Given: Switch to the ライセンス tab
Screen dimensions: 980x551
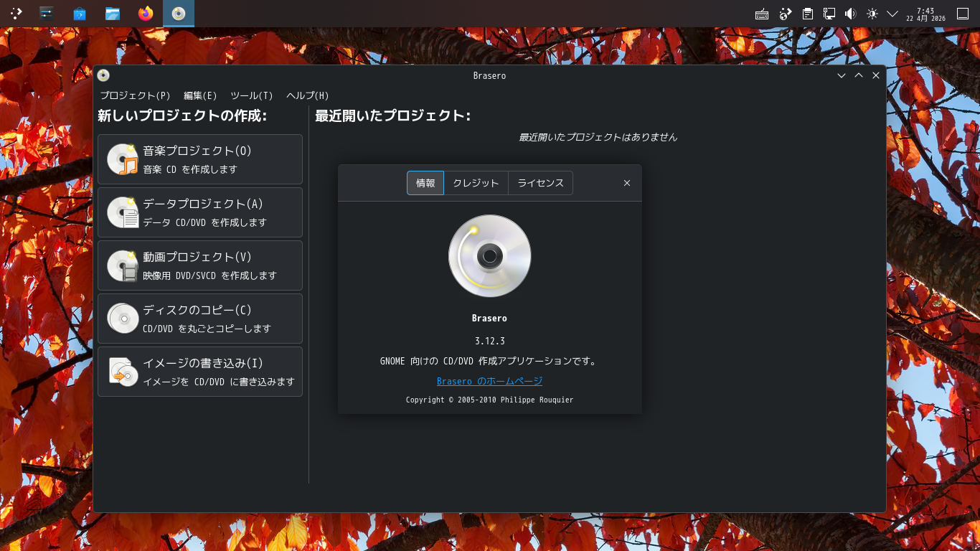Looking at the screenshot, I should click(x=541, y=183).
